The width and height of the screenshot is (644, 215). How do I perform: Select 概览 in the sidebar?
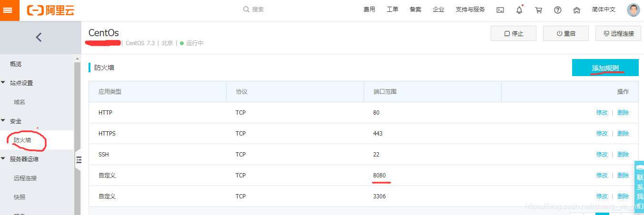pos(16,64)
